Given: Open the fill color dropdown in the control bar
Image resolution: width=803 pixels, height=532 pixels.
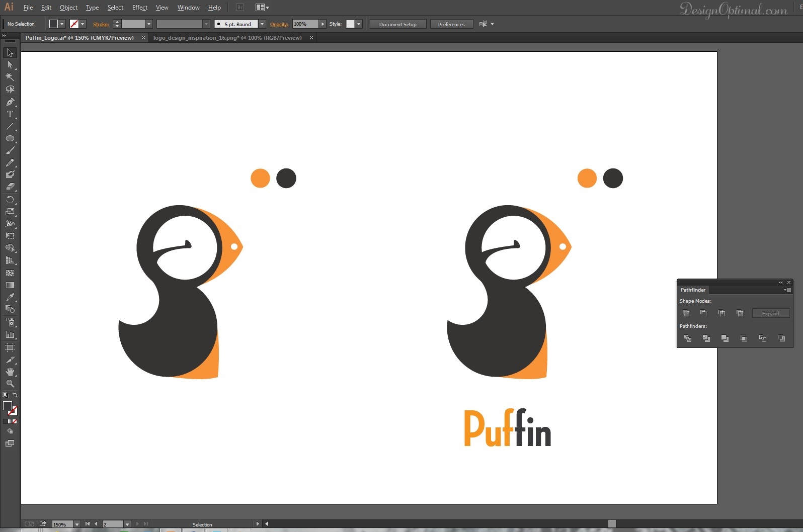Looking at the screenshot, I should click(62, 24).
